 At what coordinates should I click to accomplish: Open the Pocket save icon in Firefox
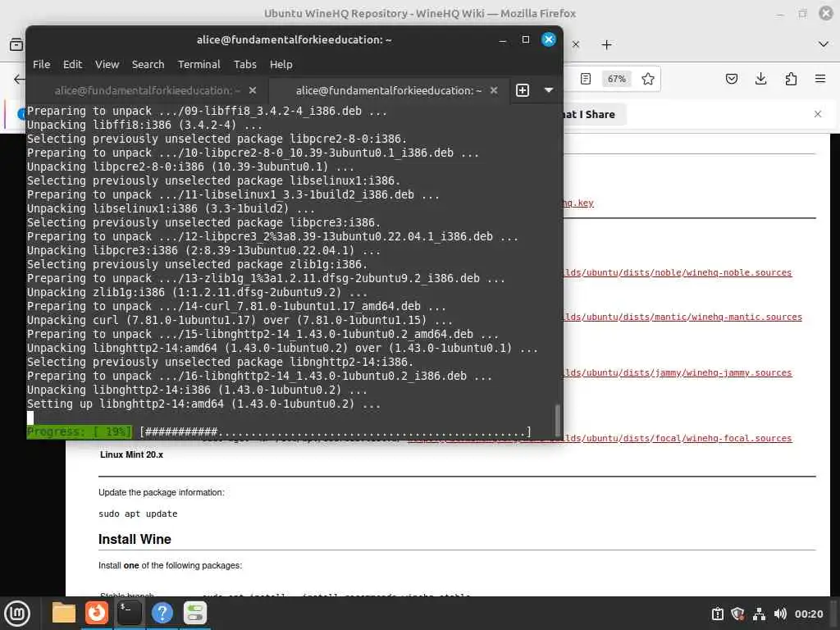tap(731, 79)
